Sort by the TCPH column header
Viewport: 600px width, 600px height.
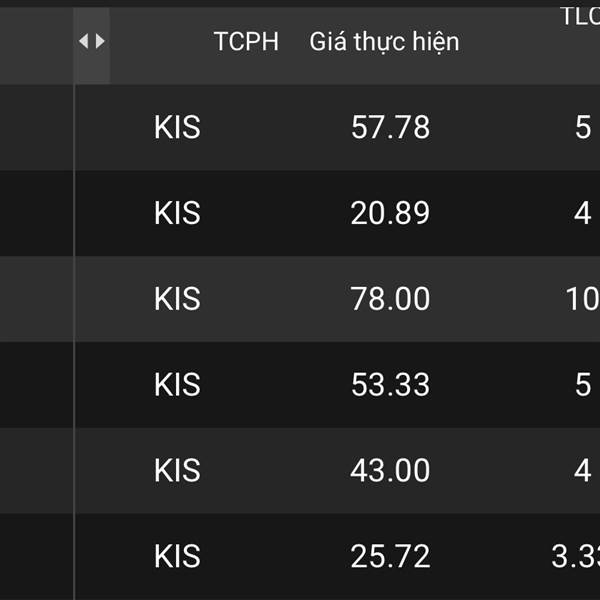(246, 42)
